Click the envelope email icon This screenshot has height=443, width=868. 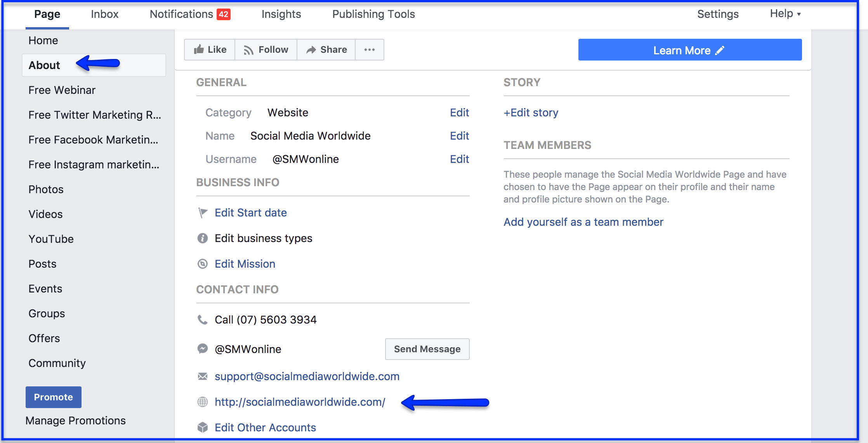pos(203,376)
